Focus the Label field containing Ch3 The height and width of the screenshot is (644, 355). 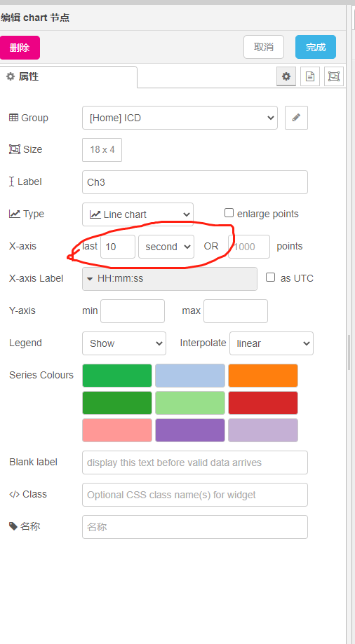pos(195,182)
